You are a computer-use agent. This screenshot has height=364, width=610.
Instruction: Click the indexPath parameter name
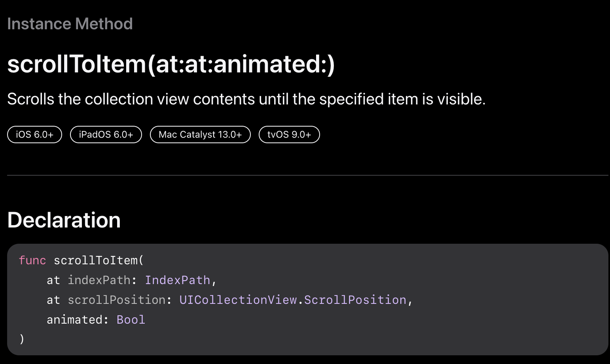tap(99, 280)
